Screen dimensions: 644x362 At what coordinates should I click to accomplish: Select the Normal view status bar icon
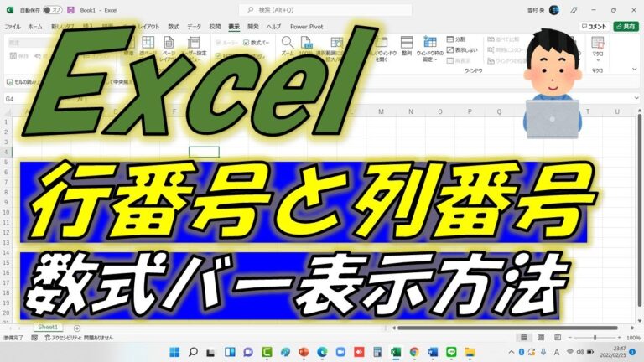[524, 338]
